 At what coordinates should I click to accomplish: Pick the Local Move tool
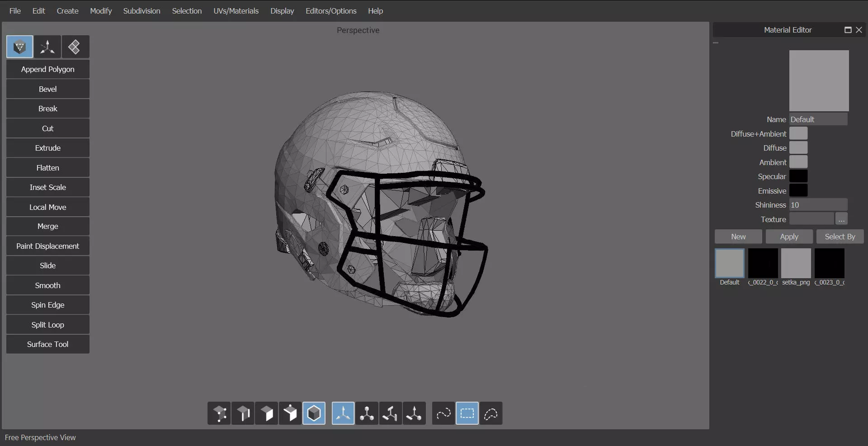(48, 207)
